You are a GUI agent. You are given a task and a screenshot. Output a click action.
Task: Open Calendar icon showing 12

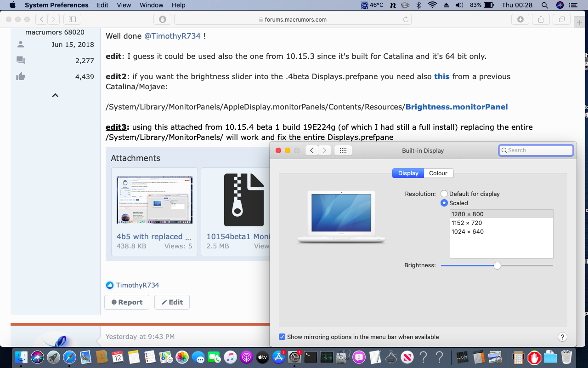click(x=118, y=356)
